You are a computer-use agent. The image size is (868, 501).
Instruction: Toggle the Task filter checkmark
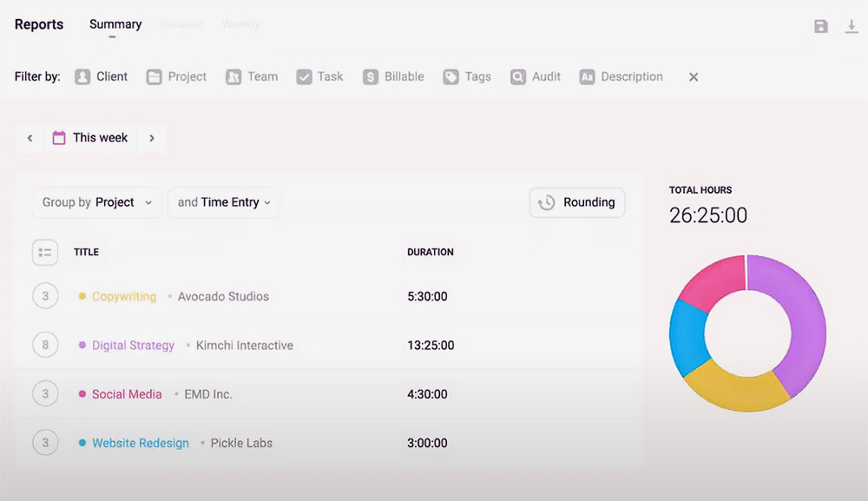[304, 76]
